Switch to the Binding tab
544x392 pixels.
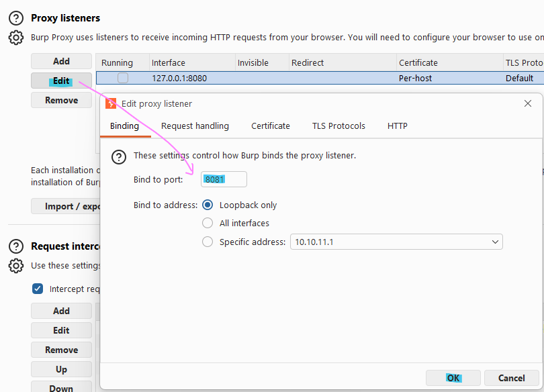point(124,126)
